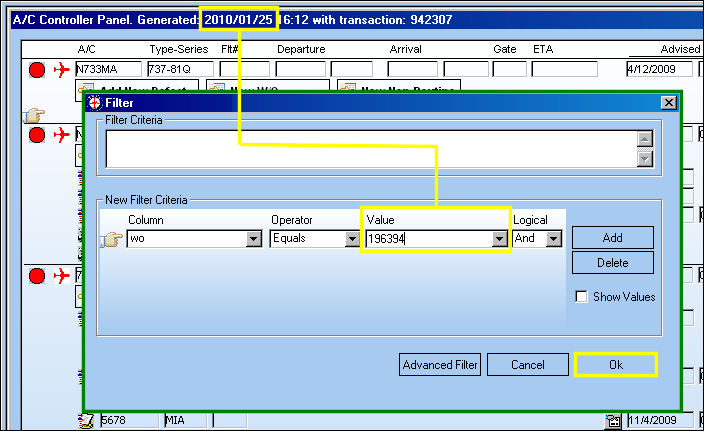Click the Type-Series column header
The height and width of the screenshot is (431, 704).
179,49
